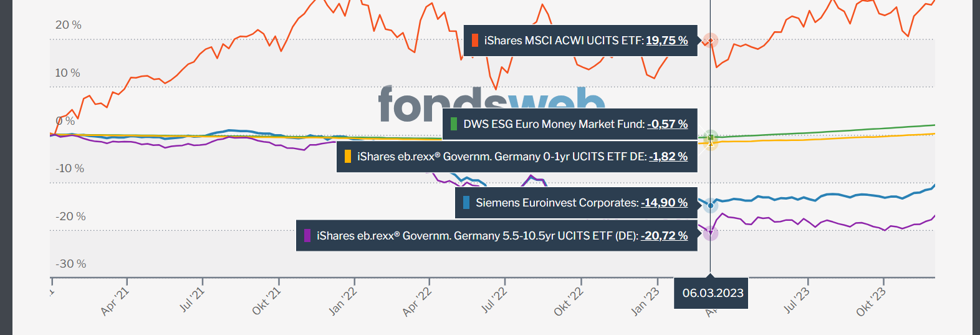Image resolution: width=980 pixels, height=335 pixels.
Task: Click the blue swatch beside Siemens Euroinvest Corporates
Action: [466, 203]
